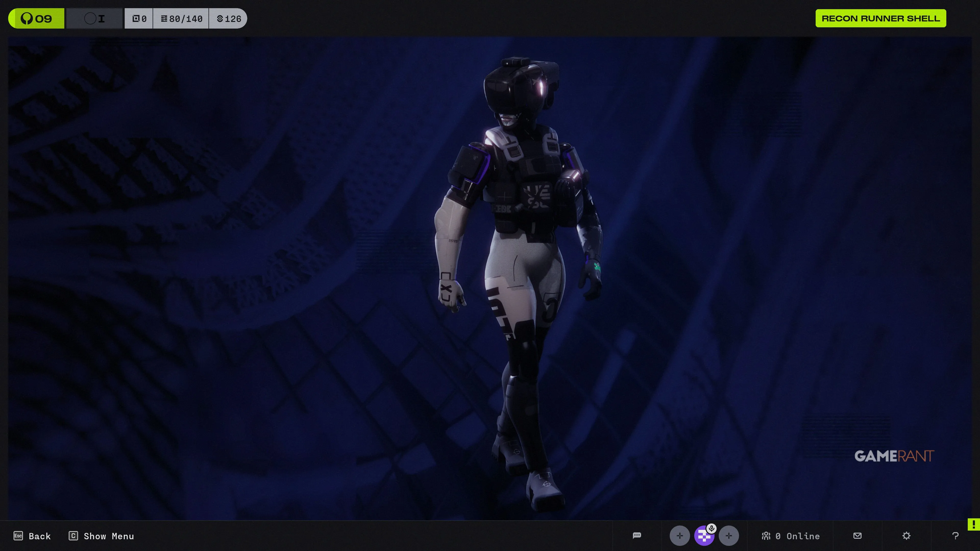Screen dimensions: 980x551
Task: Click the square icon 0 counter
Action: click(139, 19)
